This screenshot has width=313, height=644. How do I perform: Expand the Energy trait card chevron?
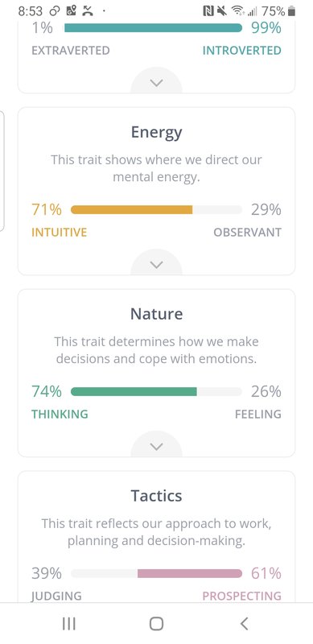pyautogui.click(x=156, y=265)
